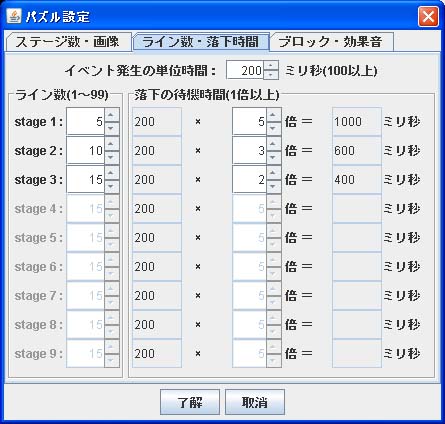445x424 pixels.
Task: Increase stage 3 drop multiplier spinner
Action: click(274, 173)
